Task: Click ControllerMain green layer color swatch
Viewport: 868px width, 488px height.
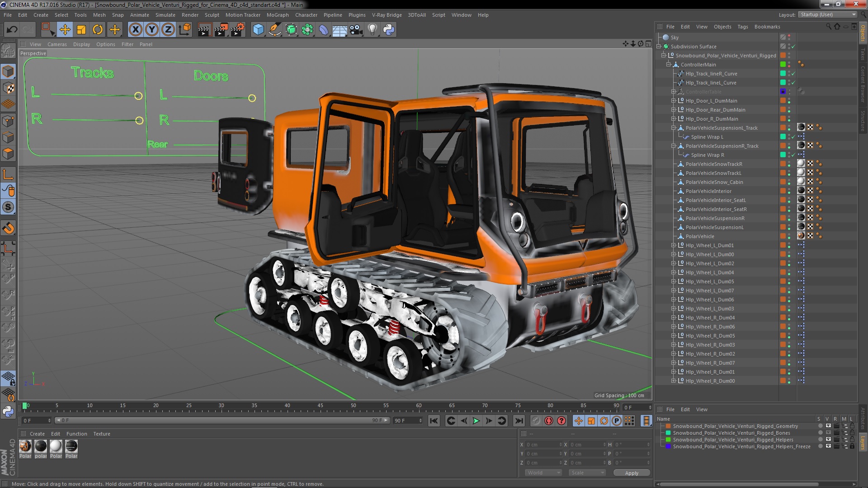Action: 783,65
